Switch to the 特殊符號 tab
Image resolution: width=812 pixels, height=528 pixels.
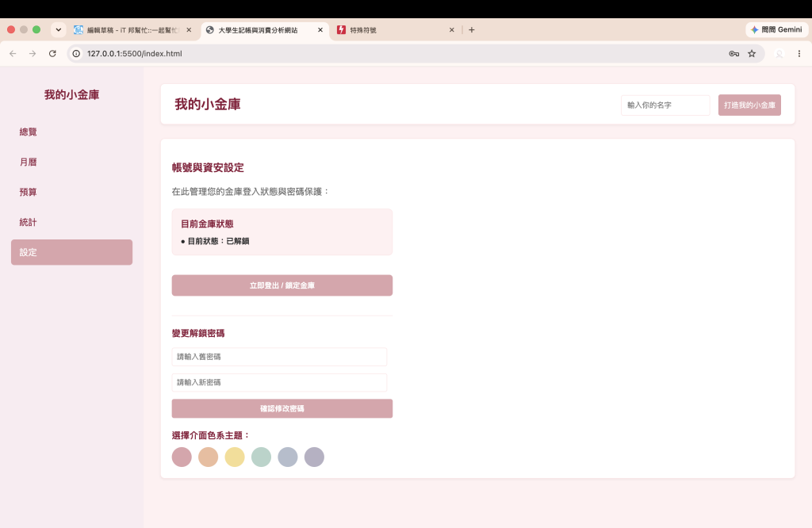tap(396, 30)
